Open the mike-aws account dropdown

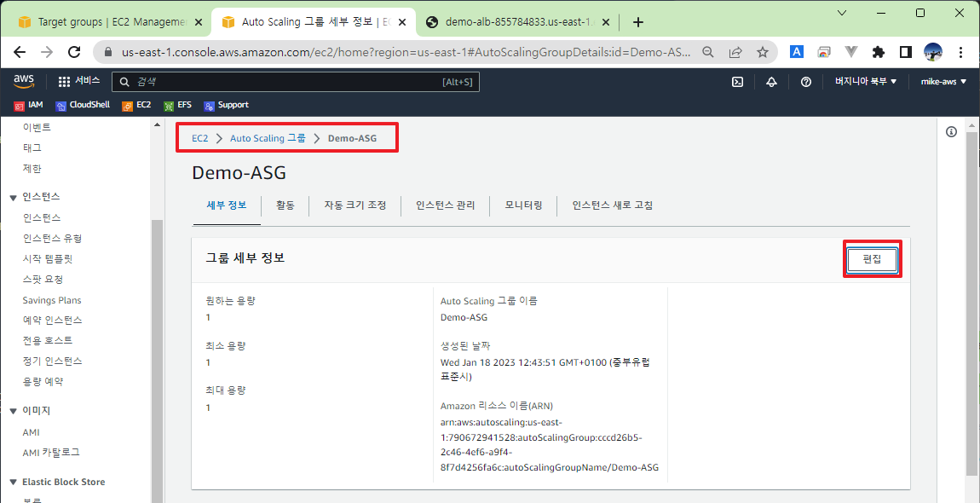click(943, 81)
